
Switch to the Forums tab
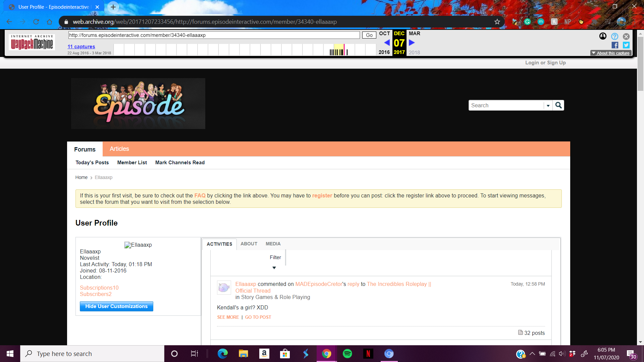[x=85, y=149]
